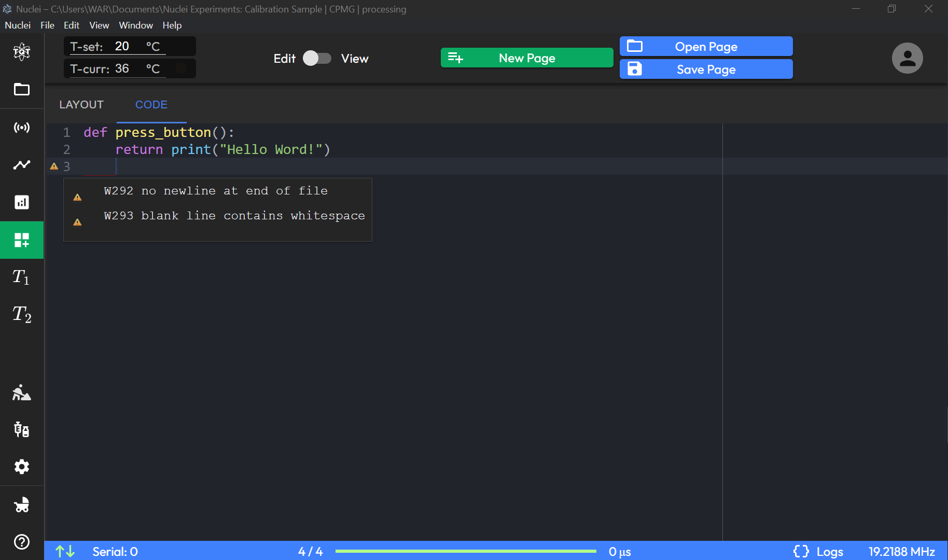
Task: Switch to the LAYOUT tab
Action: (81, 105)
